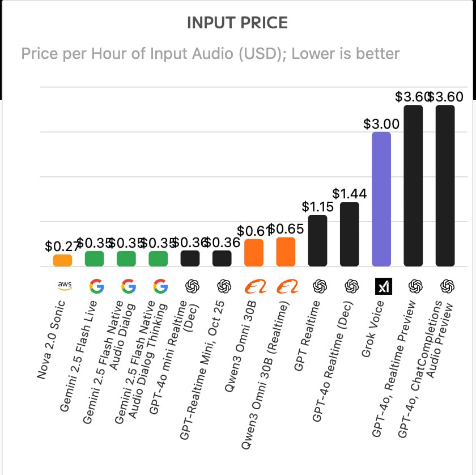Click the OpenAI logo under the first black bar
The image size is (476, 475).
pos(190,287)
